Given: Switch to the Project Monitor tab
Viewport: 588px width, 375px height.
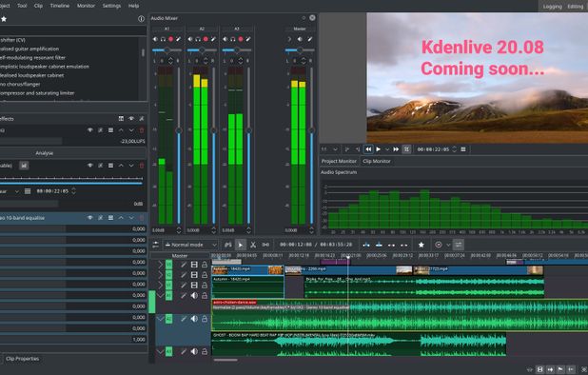Looking at the screenshot, I should [x=339, y=161].
